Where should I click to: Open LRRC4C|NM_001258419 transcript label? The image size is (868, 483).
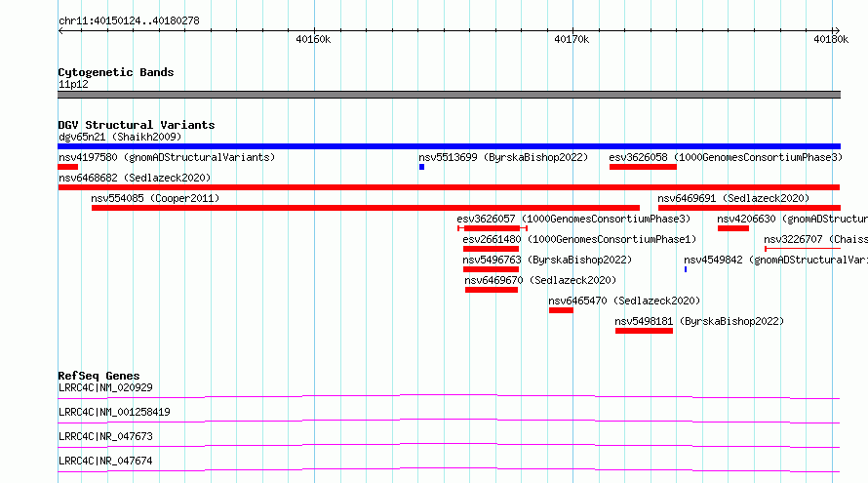coord(114,412)
